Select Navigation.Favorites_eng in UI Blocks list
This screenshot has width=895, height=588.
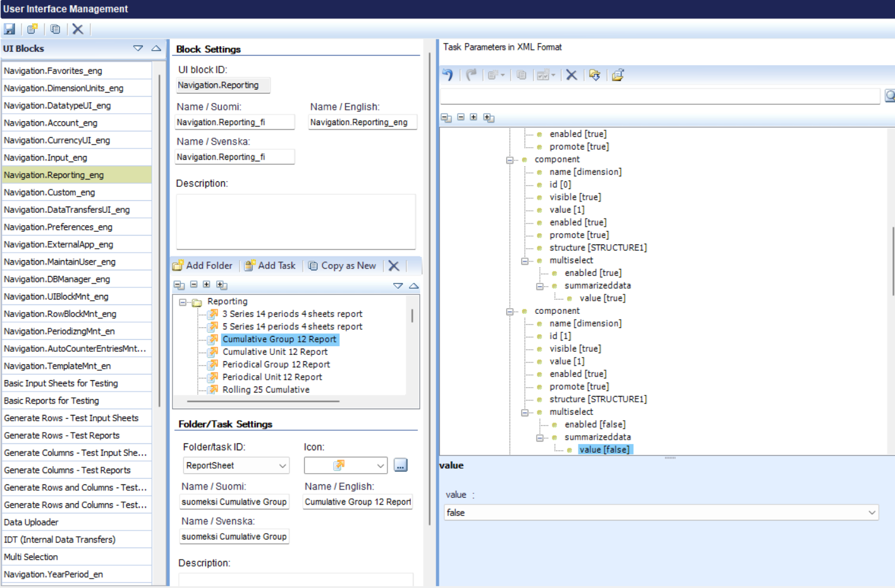point(76,71)
